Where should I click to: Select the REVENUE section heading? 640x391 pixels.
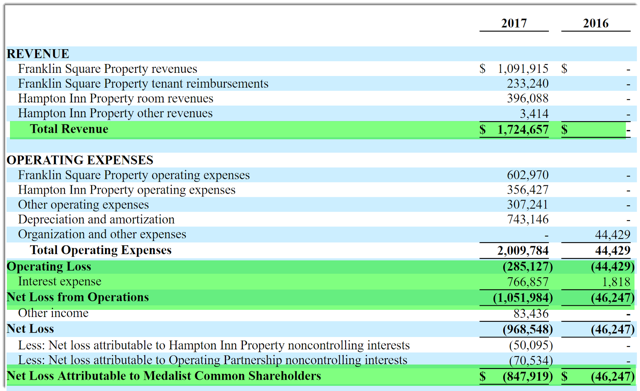(x=38, y=54)
